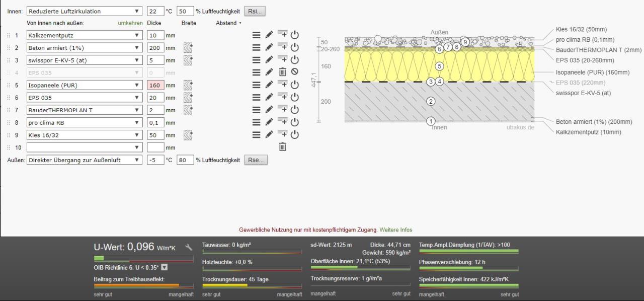
Task: Edit the Kalkzementputz material with pencil icon
Action: pos(269,35)
